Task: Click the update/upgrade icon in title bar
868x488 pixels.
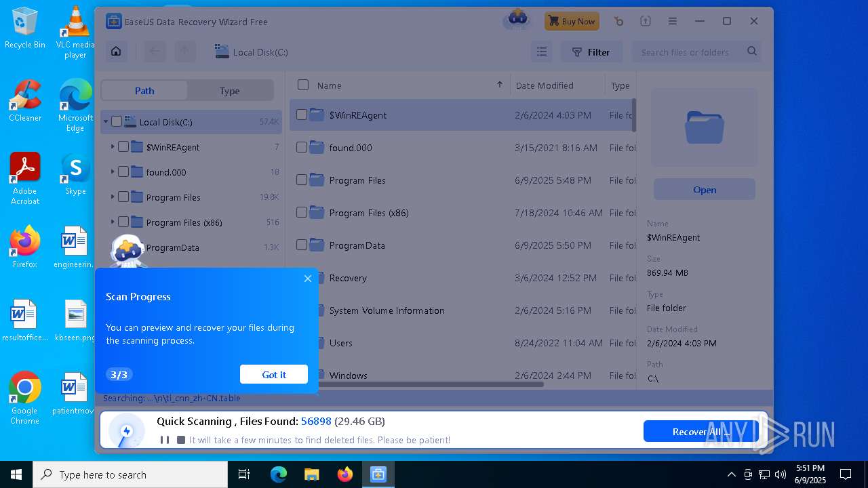Action: 646,21
